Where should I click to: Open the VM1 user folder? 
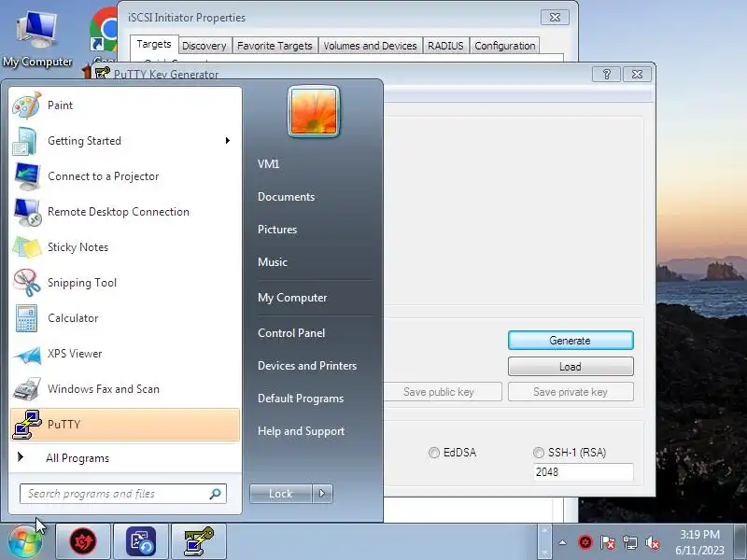coord(268,164)
